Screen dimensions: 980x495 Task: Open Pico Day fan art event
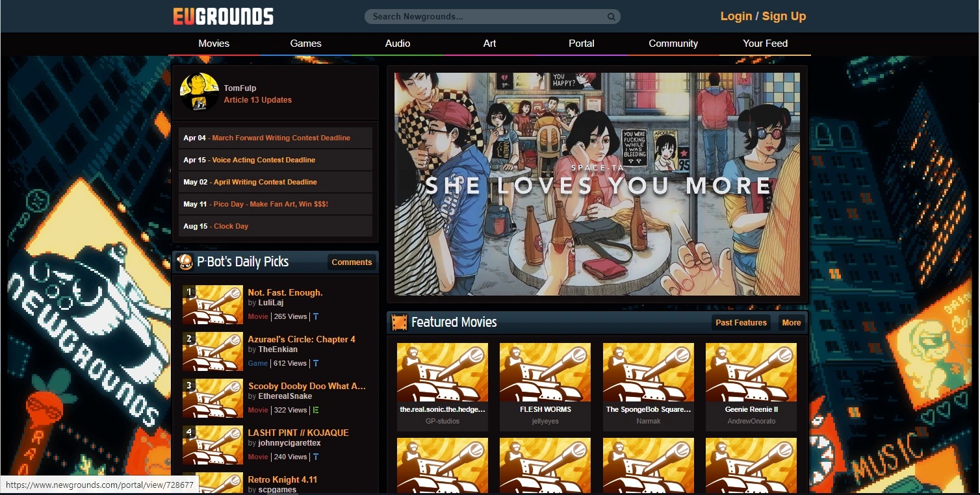click(x=270, y=204)
